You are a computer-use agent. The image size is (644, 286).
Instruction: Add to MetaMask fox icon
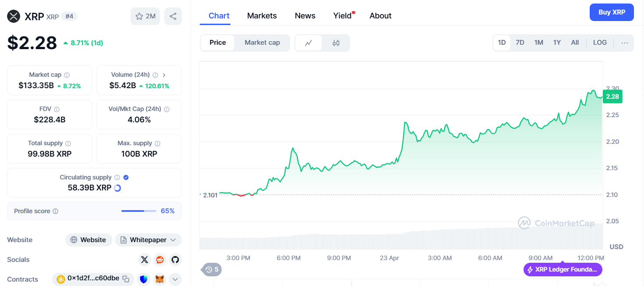160,279
